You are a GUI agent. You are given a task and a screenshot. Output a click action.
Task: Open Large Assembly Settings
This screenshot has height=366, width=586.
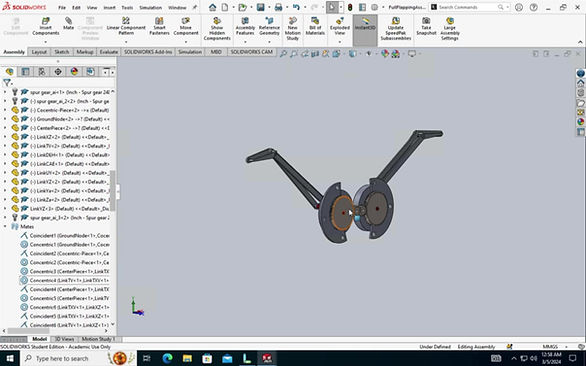pos(450,28)
